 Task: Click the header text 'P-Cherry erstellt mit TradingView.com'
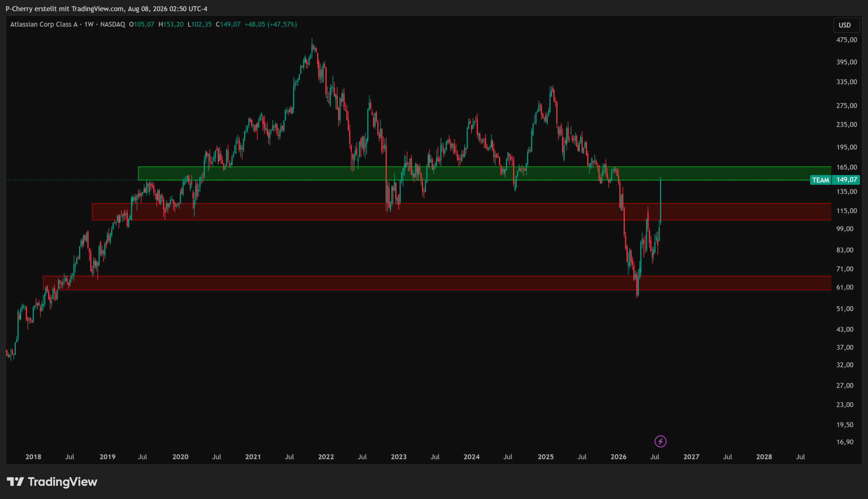click(65, 8)
